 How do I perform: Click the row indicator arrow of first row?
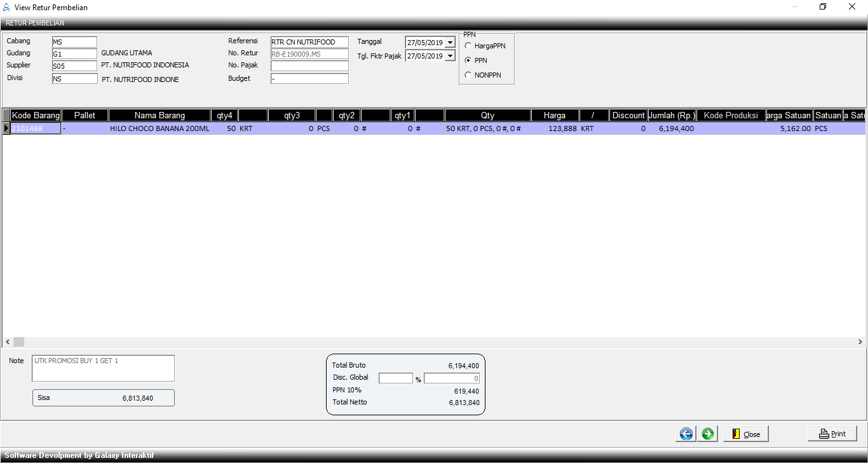click(x=6, y=128)
